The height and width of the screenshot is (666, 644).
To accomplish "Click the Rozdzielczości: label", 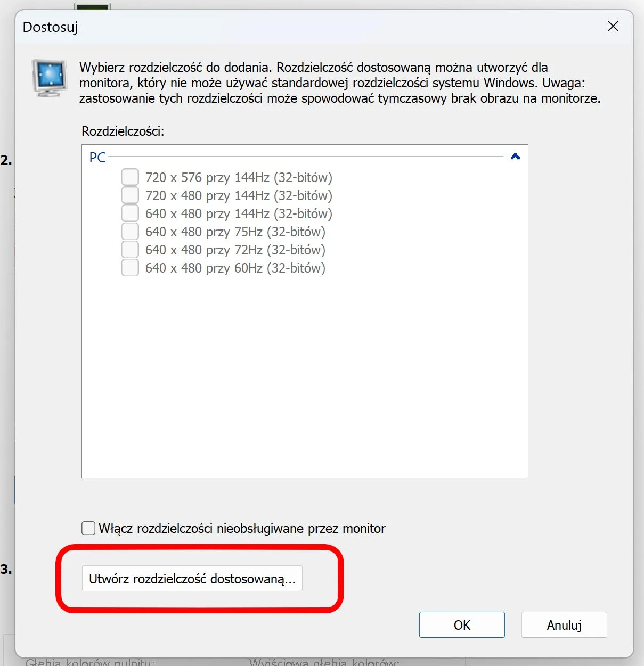I will coord(123,131).
